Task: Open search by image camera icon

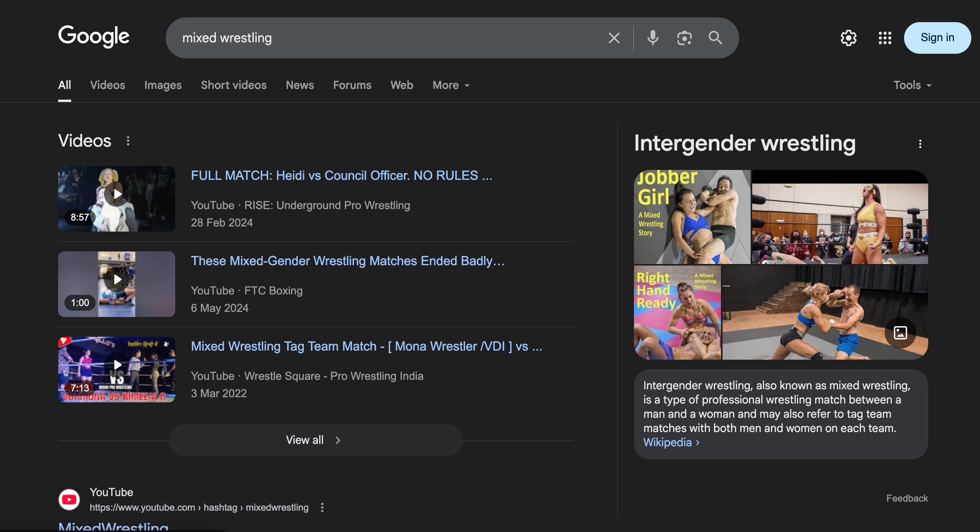Action: pyautogui.click(x=684, y=38)
